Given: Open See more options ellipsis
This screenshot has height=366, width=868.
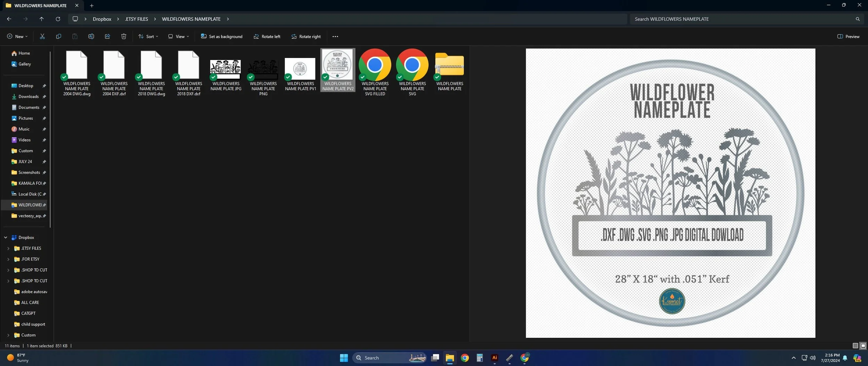Looking at the screenshot, I should (335, 36).
